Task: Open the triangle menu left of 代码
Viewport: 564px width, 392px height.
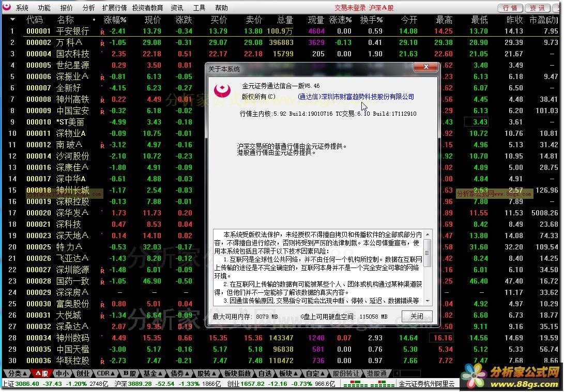Action: pos(12,20)
